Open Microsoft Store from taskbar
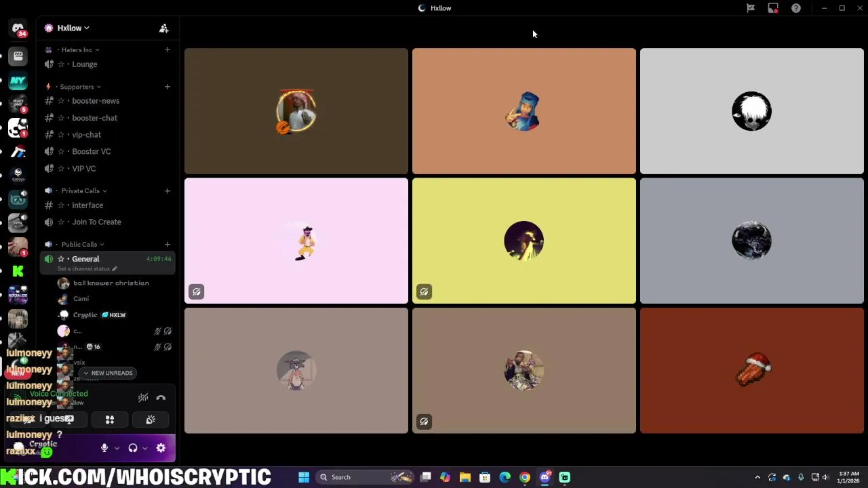This screenshot has width=868, height=488. coord(485,477)
